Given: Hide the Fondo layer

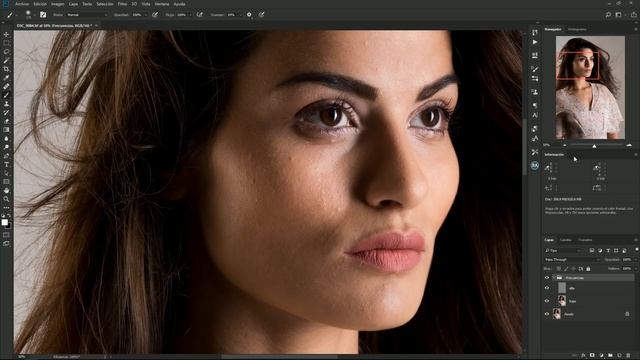Looking at the screenshot, I should click(547, 314).
